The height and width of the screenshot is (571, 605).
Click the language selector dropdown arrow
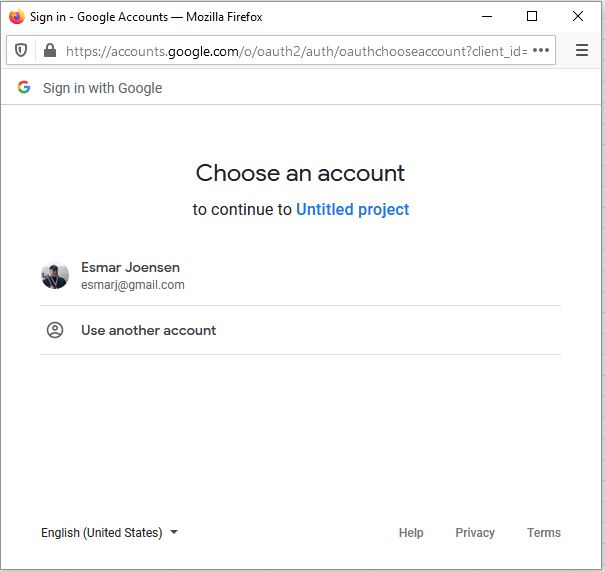174,533
